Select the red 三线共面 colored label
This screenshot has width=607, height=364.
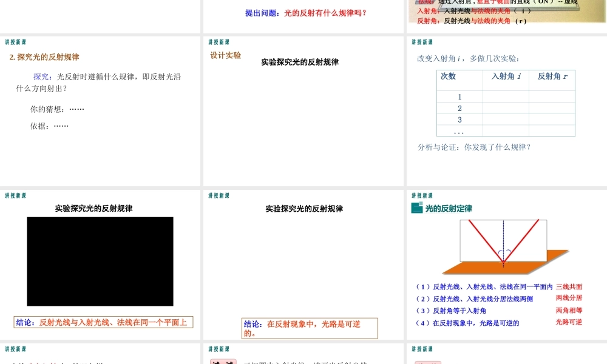pos(569,286)
